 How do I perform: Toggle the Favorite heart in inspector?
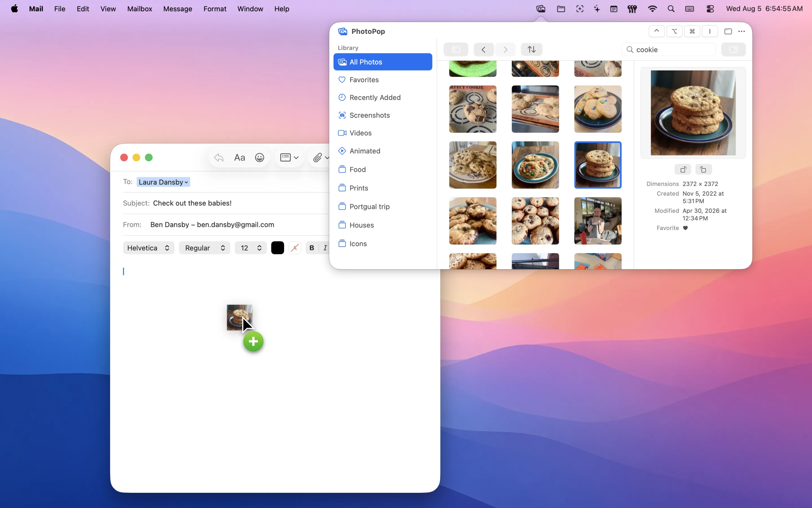685,228
